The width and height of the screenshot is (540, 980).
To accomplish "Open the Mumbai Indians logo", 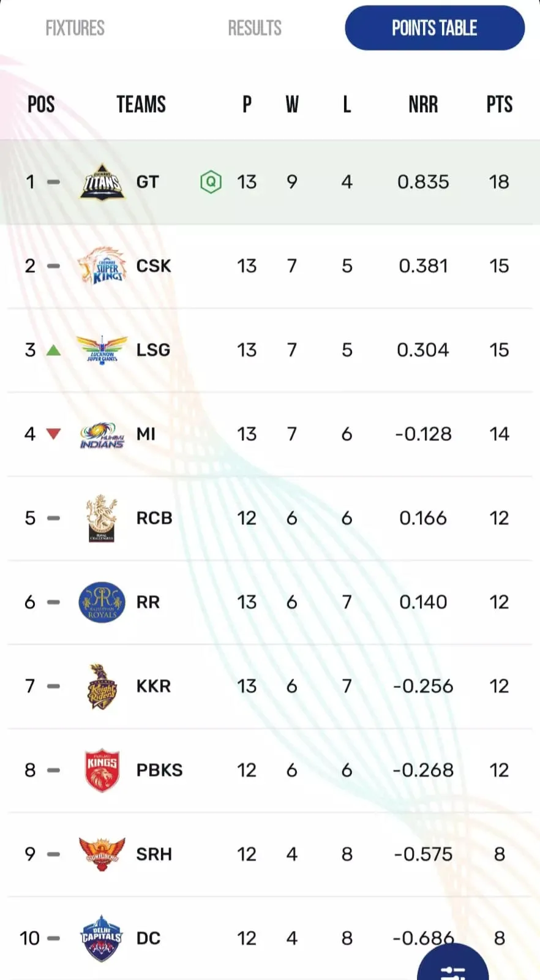I will tap(102, 435).
